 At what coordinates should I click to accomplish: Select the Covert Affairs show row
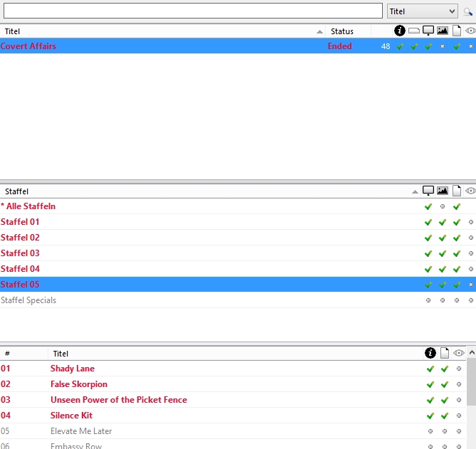[238, 46]
